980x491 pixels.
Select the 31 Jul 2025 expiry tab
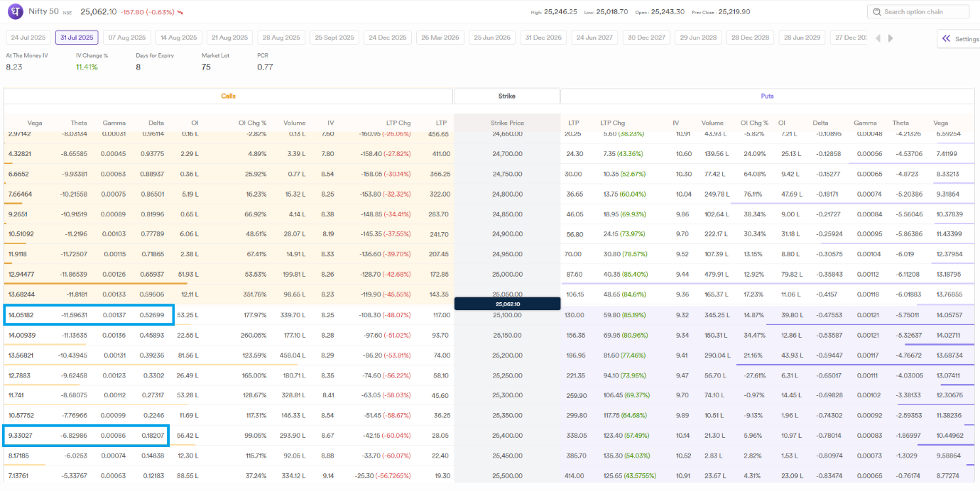77,38
